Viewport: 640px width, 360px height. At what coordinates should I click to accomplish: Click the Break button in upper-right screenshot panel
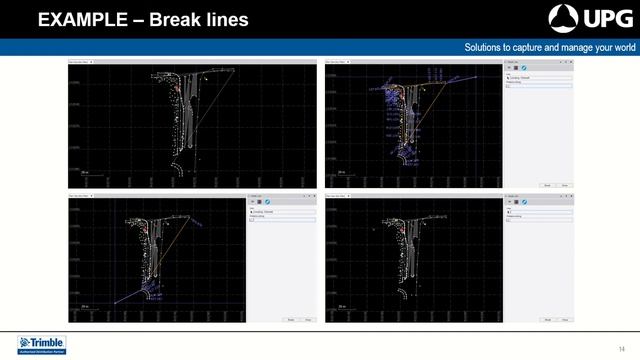point(547,185)
